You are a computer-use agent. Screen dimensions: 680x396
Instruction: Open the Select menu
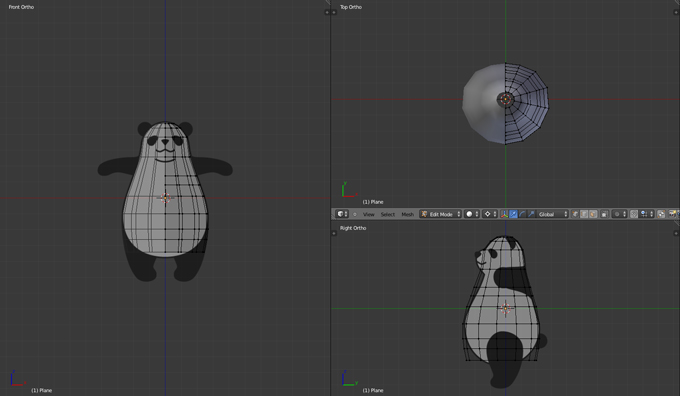(388, 214)
